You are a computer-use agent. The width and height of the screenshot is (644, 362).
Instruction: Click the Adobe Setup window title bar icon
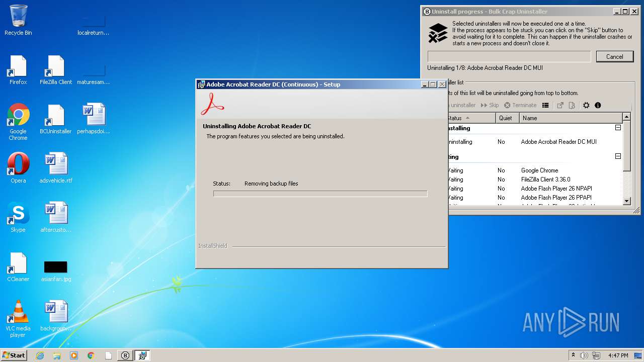[x=201, y=84]
